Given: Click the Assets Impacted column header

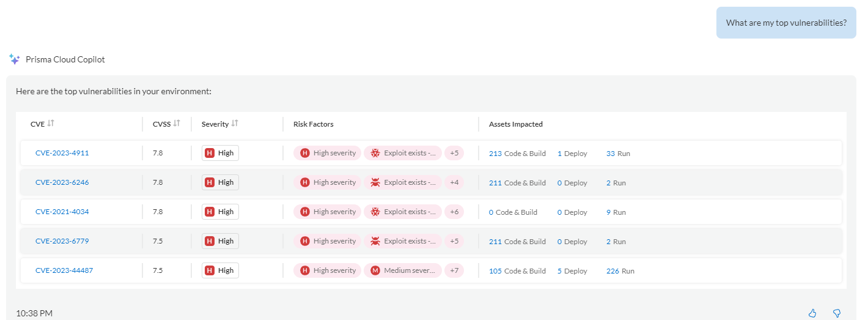Looking at the screenshot, I should coord(516,124).
